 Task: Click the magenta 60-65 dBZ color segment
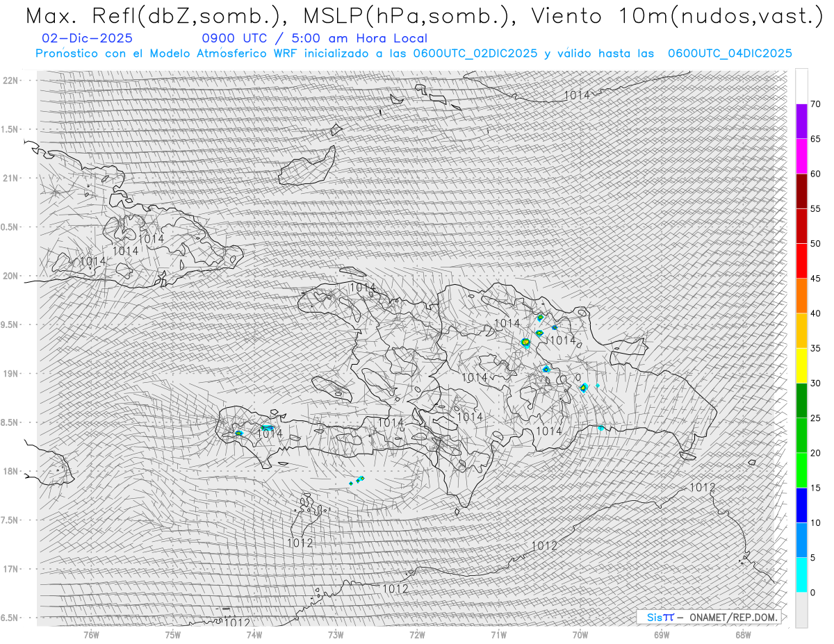(x=801, y=156)
